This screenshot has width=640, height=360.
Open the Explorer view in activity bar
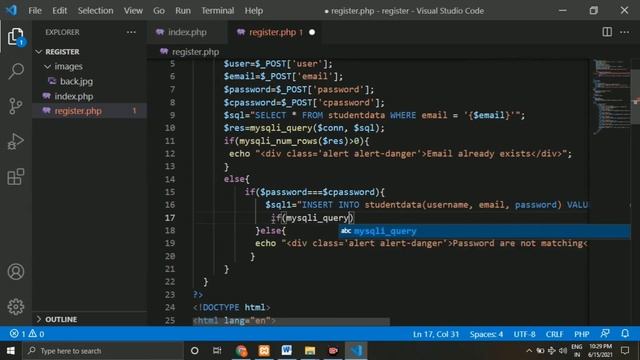click(16, 37)
